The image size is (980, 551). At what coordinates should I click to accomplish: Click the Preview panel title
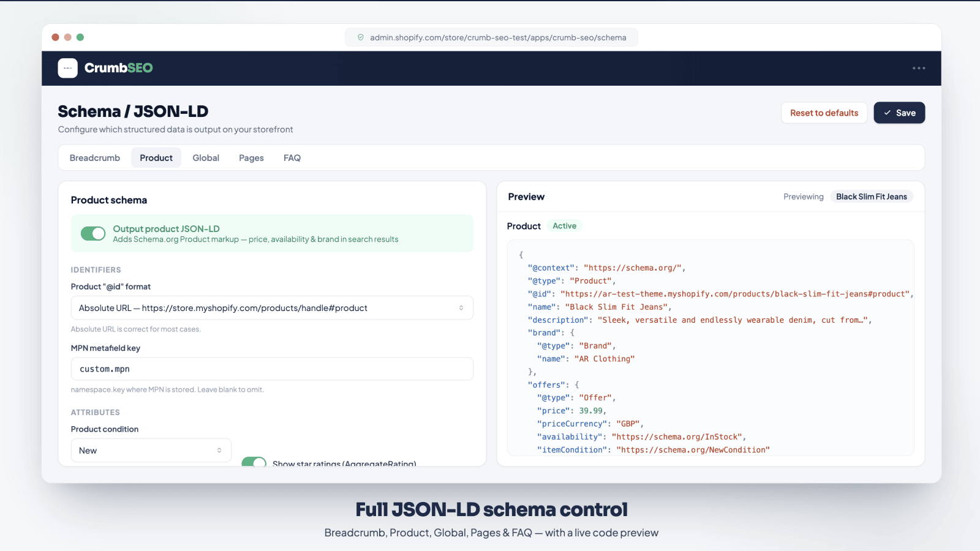click(x=526, y=197)
